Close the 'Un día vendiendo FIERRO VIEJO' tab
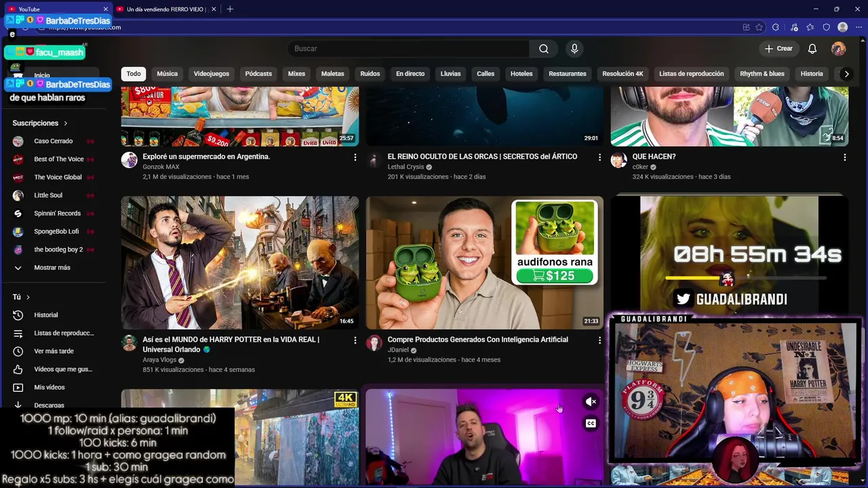 [214, 9]
